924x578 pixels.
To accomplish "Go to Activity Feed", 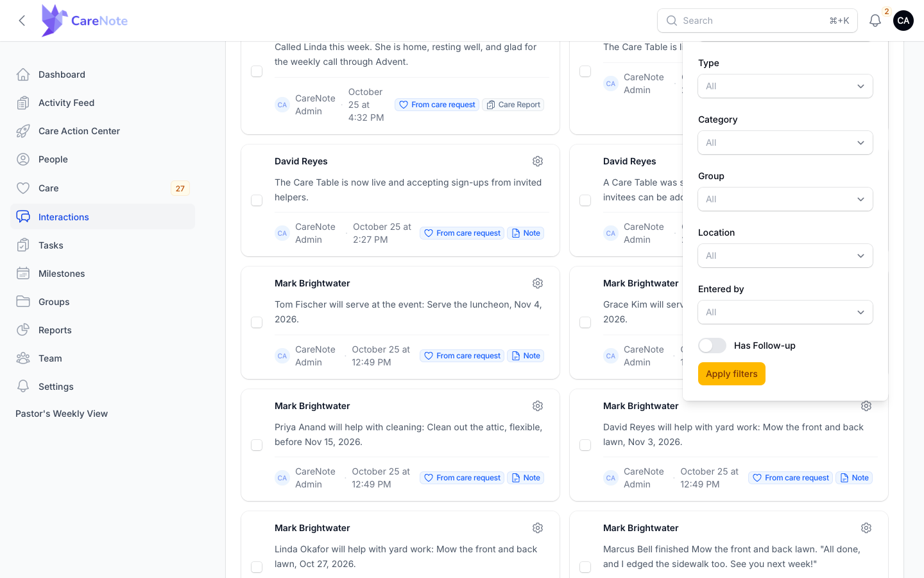I will [x=103, y=103].
